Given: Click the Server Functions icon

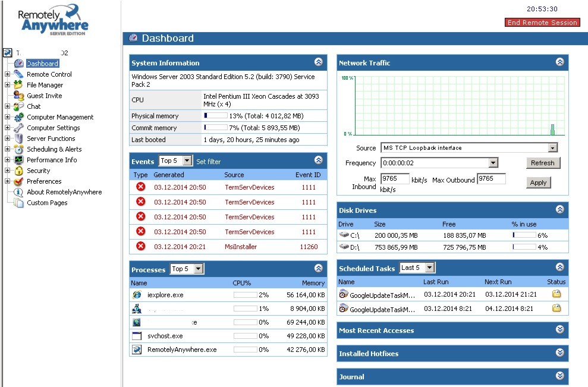Looking at the screenshot, I should coord(19,139).
